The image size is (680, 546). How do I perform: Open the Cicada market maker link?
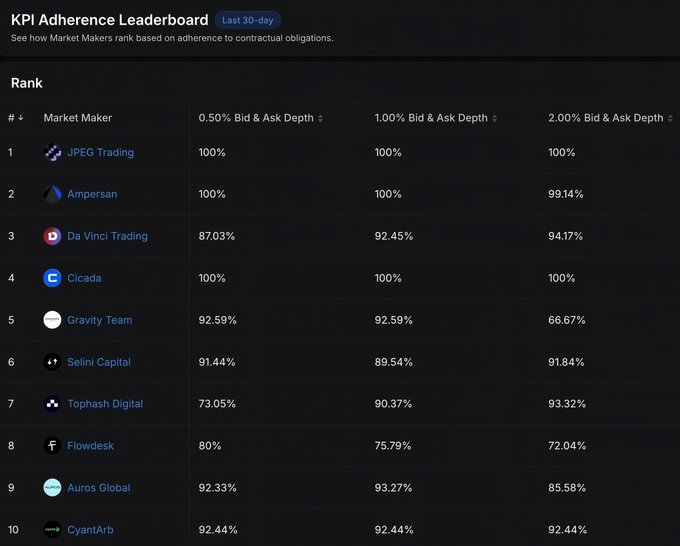pos(84,278)
